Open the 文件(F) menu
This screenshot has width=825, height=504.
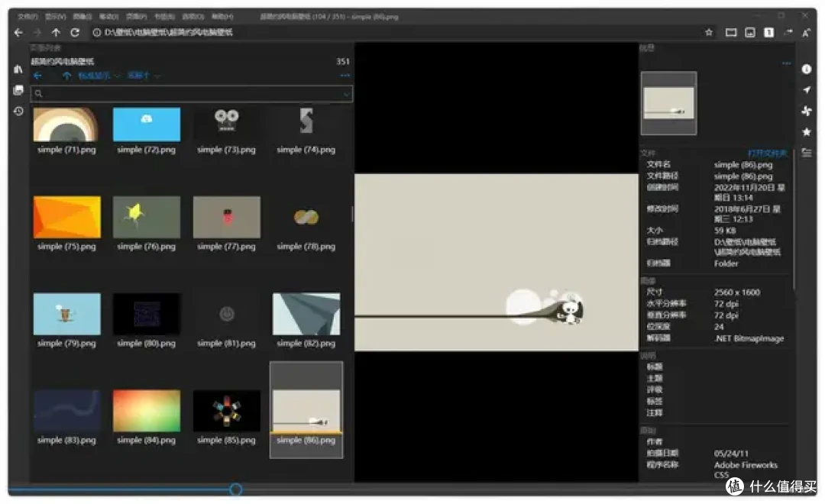[27, 16]
